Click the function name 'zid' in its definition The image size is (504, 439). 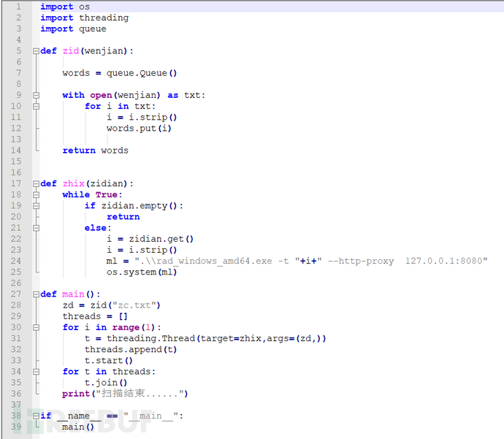click(x=71, y=51)
